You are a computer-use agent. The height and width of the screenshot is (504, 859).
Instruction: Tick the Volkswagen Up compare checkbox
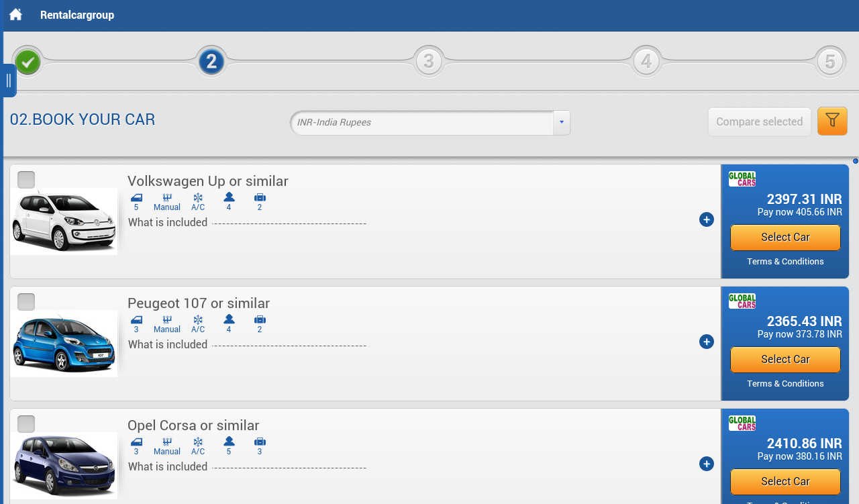pyautogui.click(x=26, y=180)
